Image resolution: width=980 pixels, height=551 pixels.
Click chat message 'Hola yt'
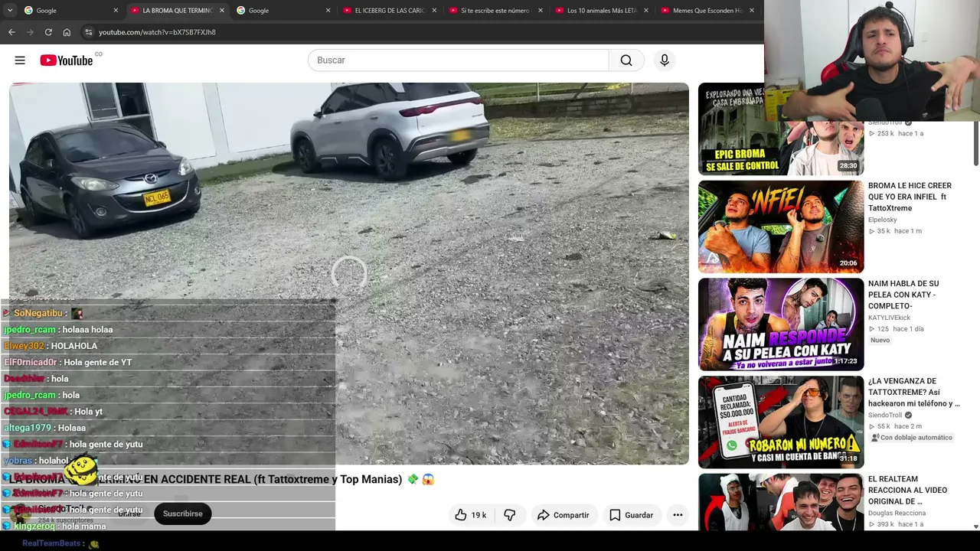click(x=88, y=412)
